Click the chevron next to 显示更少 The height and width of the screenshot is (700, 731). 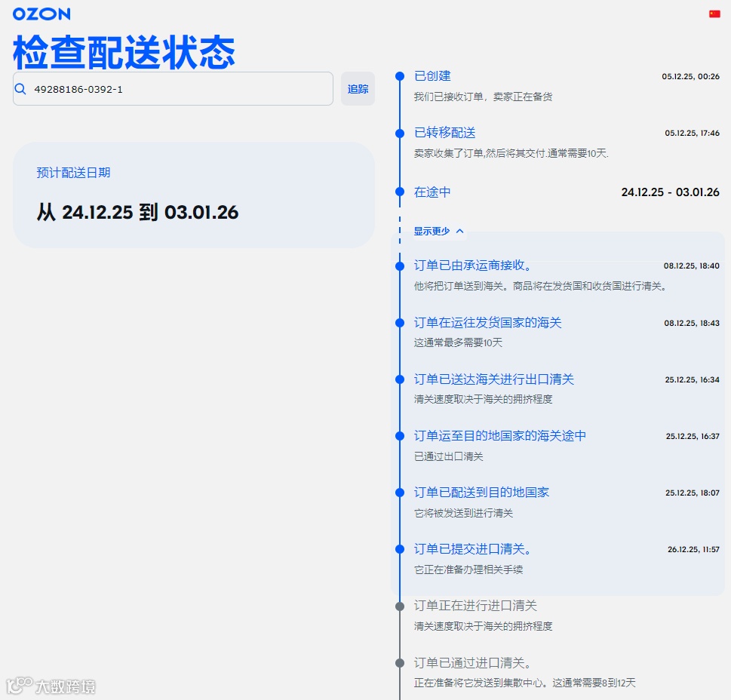tap(459, 231)
